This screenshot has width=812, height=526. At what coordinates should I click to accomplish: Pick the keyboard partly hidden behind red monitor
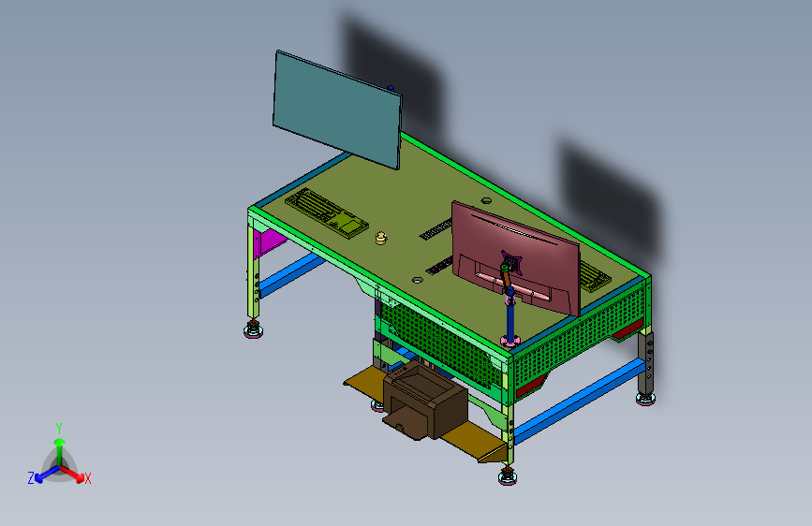pyautogui.click(x=594, y=276)
